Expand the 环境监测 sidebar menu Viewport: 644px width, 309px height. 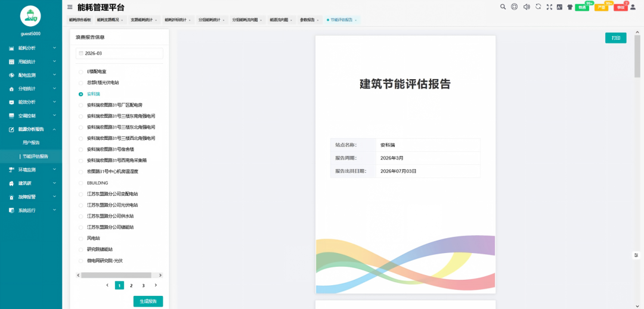click(54, 169)
